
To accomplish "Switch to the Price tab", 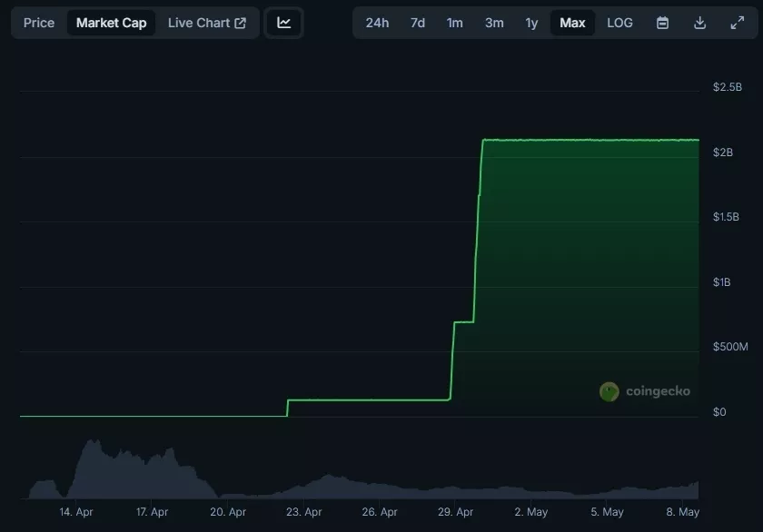I will 39,23.
